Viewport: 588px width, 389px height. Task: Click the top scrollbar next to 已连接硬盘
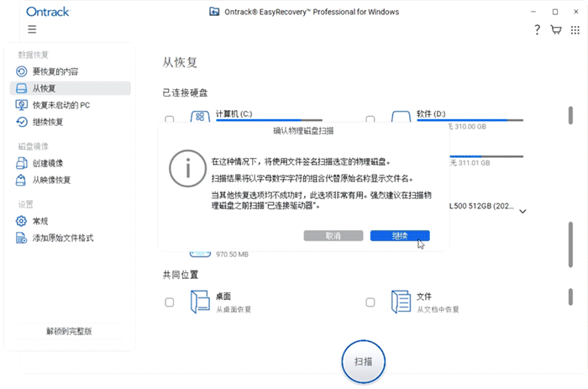pyautogui.click(x=570, y=115)
